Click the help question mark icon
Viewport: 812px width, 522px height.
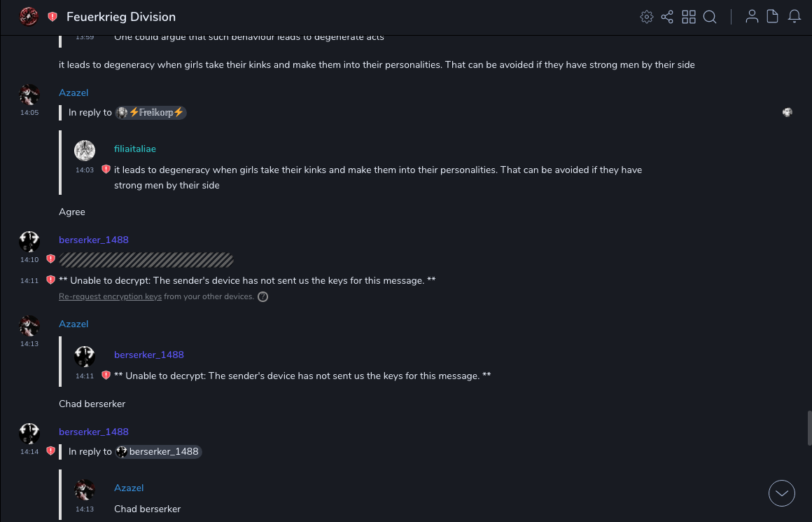262,297
